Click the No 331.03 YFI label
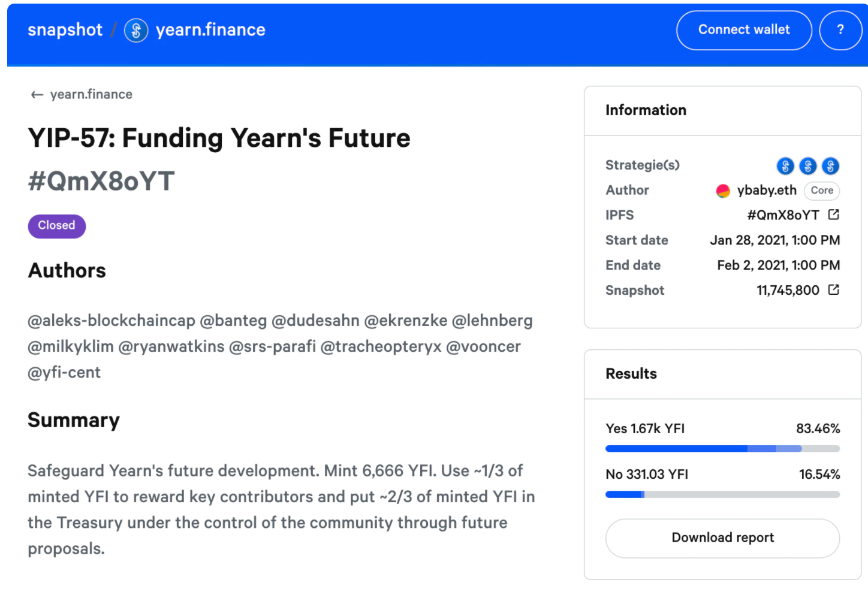Viewport: 868px width, 598px height. pyautogui.click(x=647, y=475)
